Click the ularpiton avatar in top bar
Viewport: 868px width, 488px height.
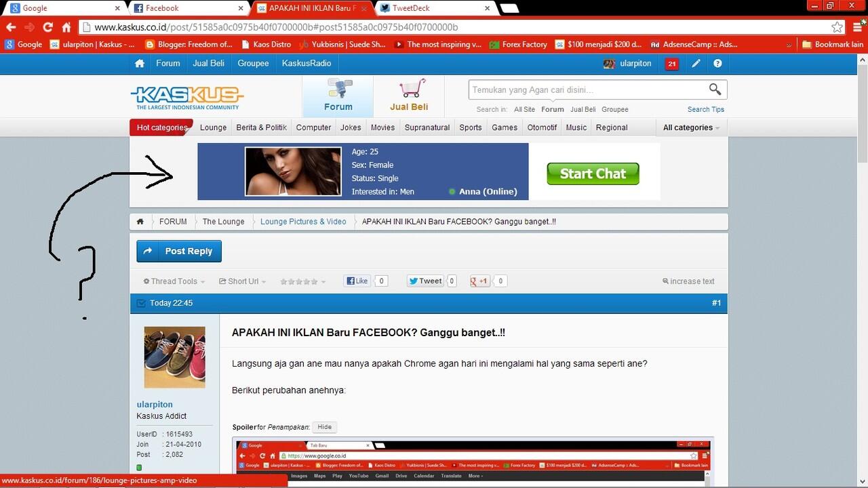[609, 64]
